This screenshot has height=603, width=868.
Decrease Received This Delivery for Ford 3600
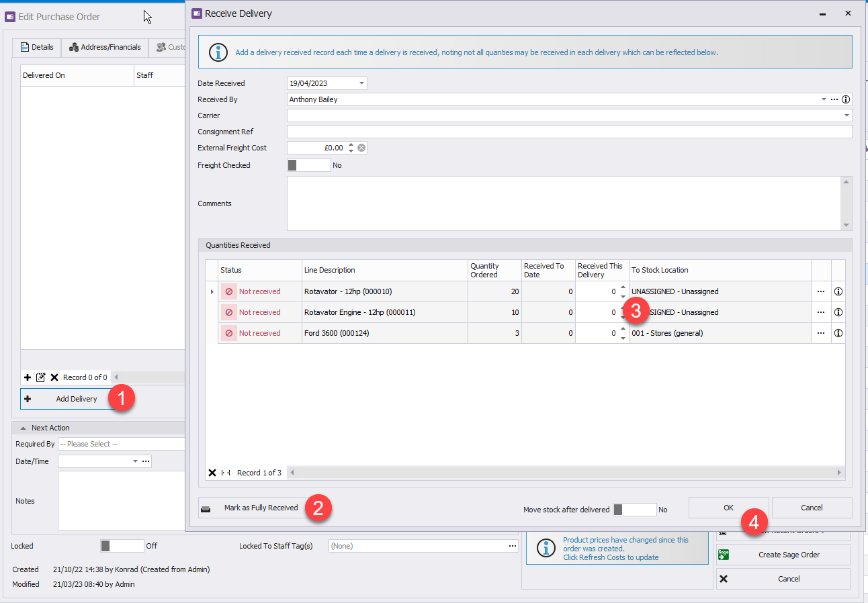tap(623, 338)
